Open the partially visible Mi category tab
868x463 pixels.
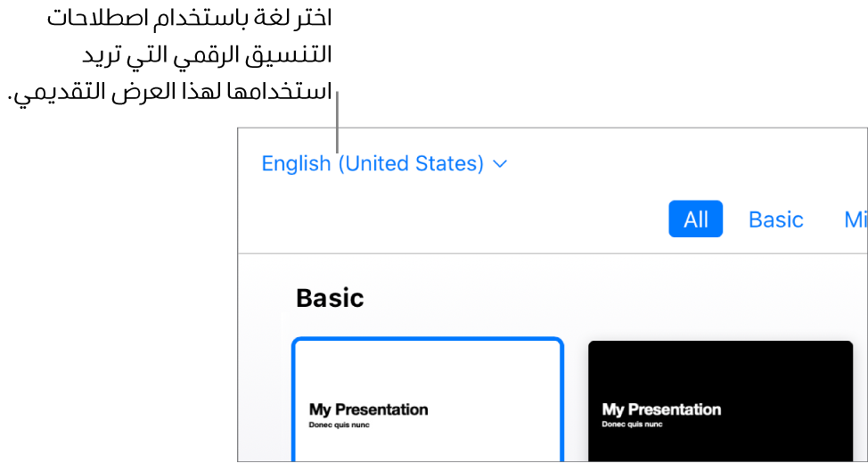pyautogui.click(x=856, y=219)
